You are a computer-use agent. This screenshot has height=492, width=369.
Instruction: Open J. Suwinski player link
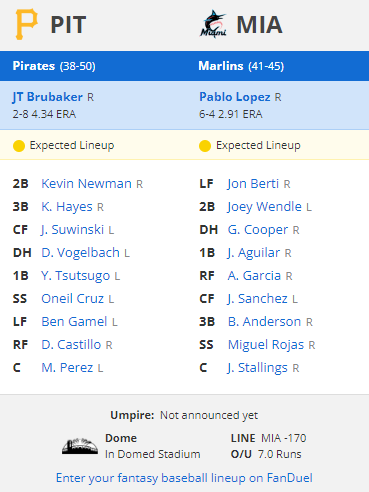pos(72,230)
